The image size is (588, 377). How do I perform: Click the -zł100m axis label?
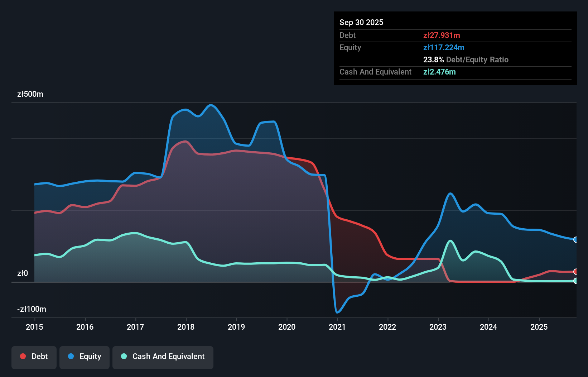32,309
